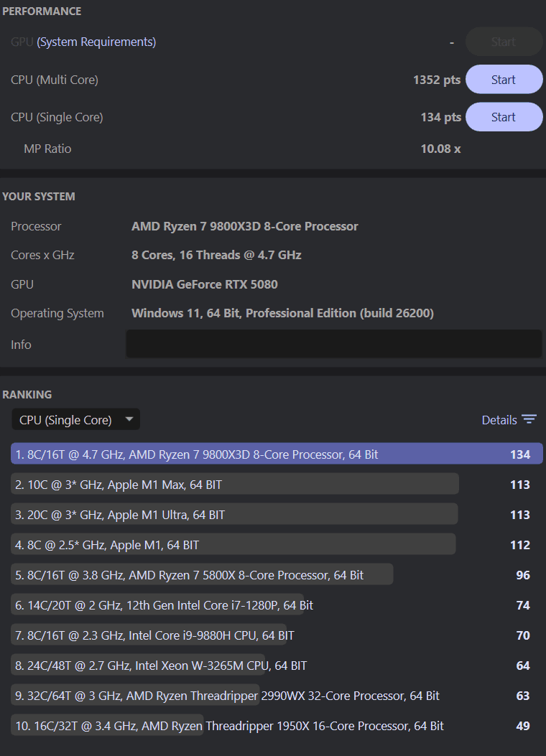This screenshot has width=546, height=756.
Task: Click the Details link in Ranking
Action: point(499,420)
